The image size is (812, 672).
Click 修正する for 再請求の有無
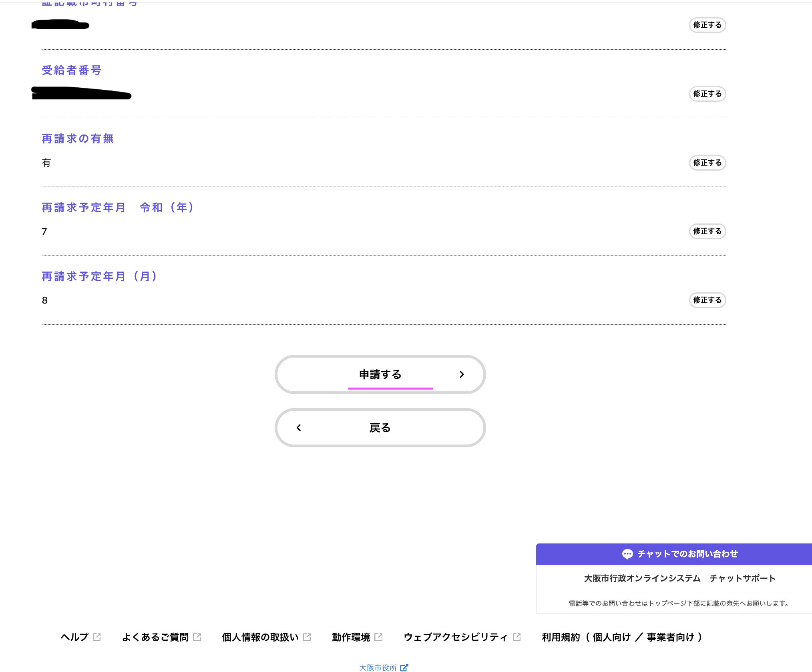[x=707, y=163]
